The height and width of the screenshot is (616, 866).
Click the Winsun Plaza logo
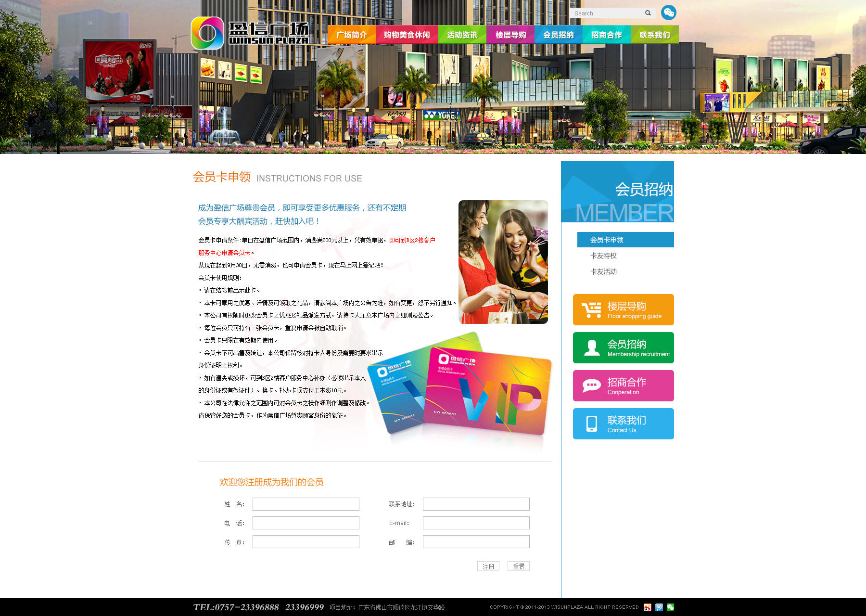250,33
